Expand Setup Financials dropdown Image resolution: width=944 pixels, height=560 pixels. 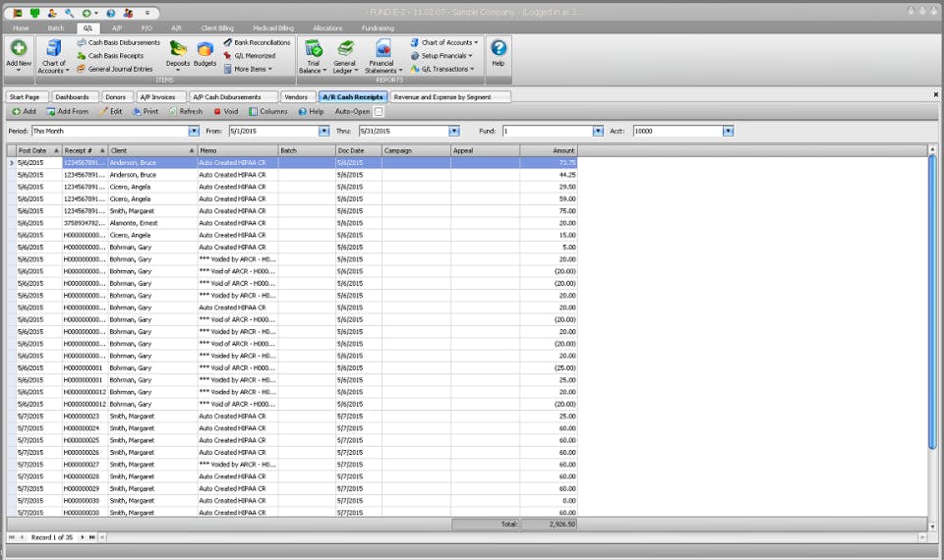pos(442,56)
